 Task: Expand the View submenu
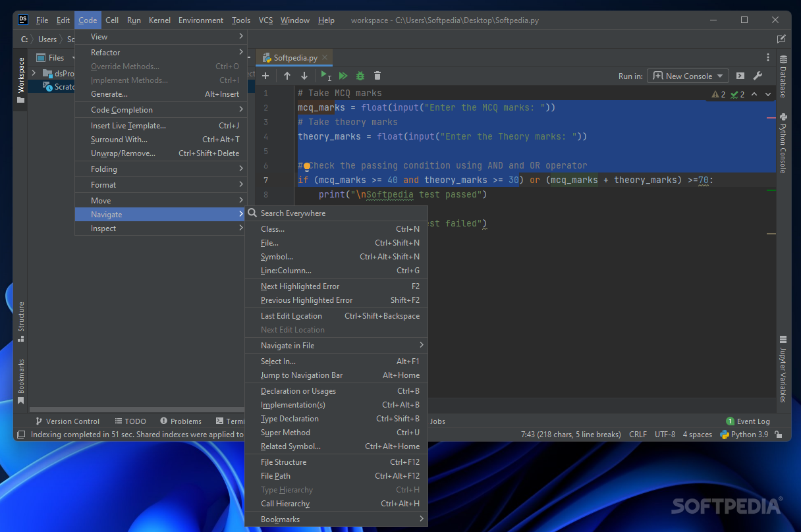161,37
